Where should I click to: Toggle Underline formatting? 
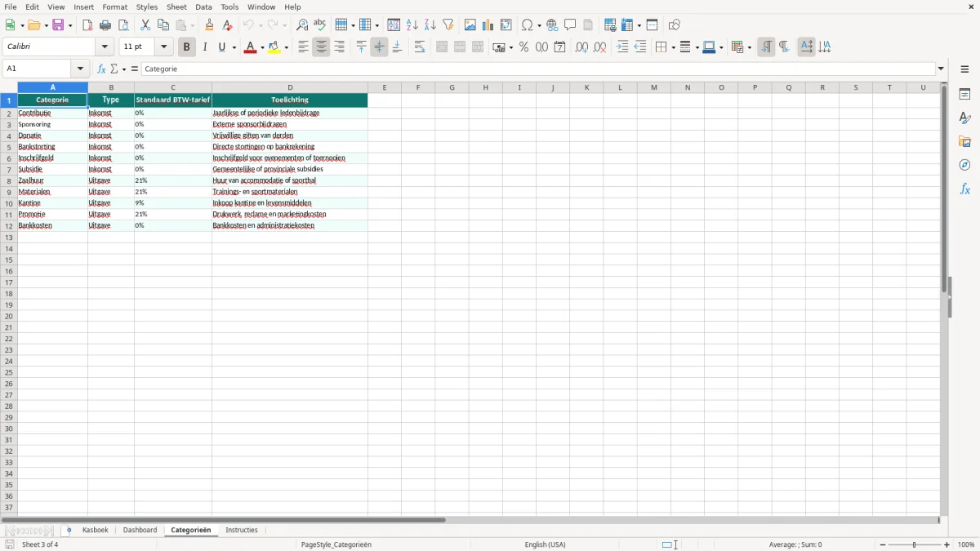click(221, 47)
